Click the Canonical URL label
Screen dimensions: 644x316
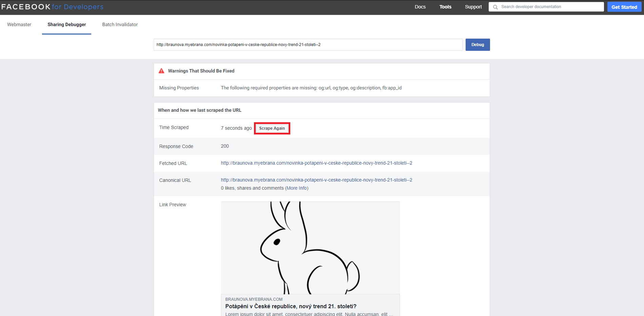click(175, 180)
